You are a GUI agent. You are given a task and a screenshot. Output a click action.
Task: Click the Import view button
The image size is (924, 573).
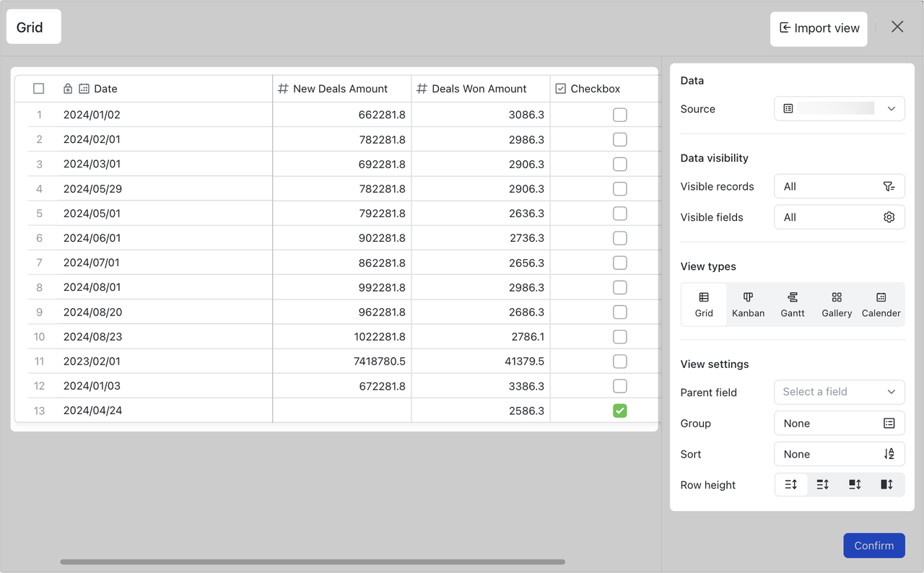click(819, 29)
